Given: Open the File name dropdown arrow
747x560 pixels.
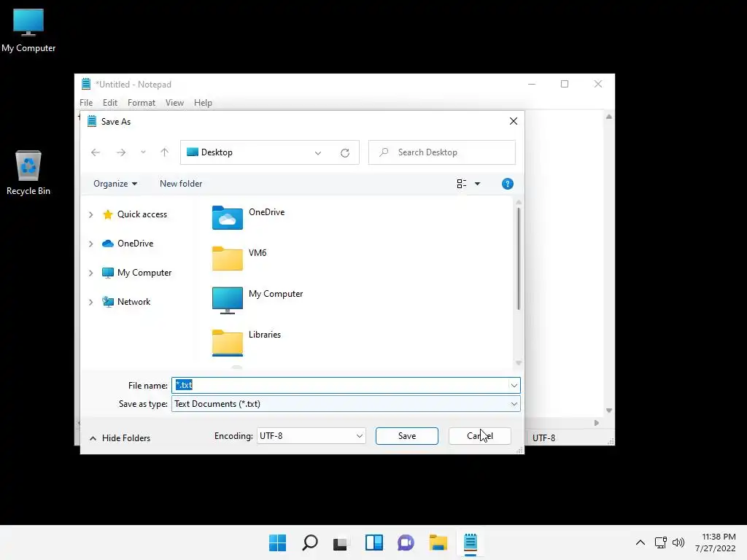Looking at the screenshot, I should [x=514, y=385].
